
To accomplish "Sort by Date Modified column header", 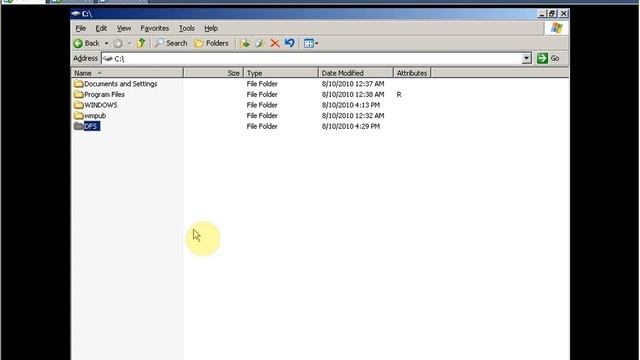I will tap(356, 73).
